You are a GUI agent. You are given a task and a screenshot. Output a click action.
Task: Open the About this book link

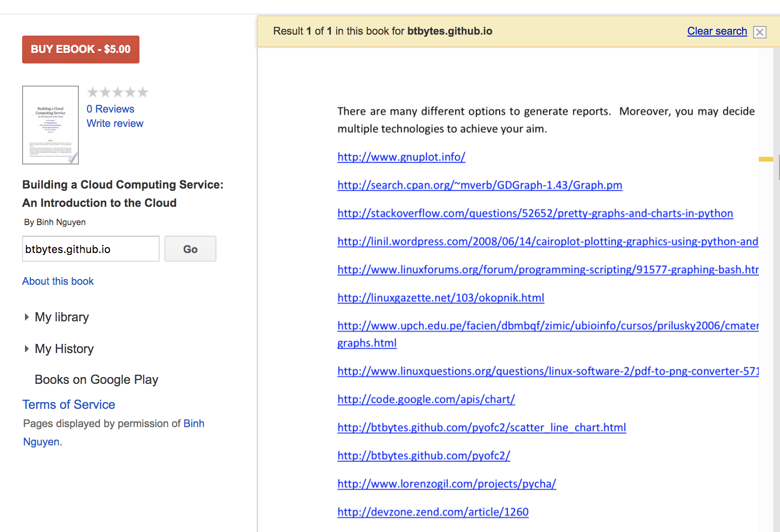[58, 281]
